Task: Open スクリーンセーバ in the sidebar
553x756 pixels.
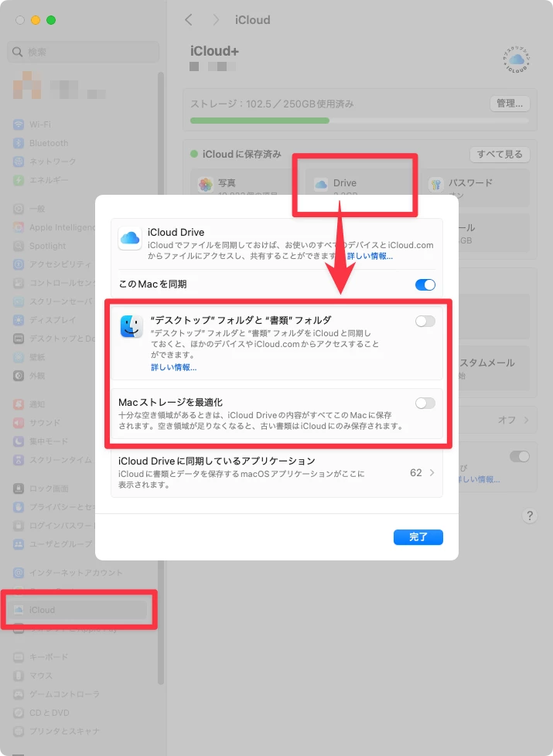Action: (54, 301)
